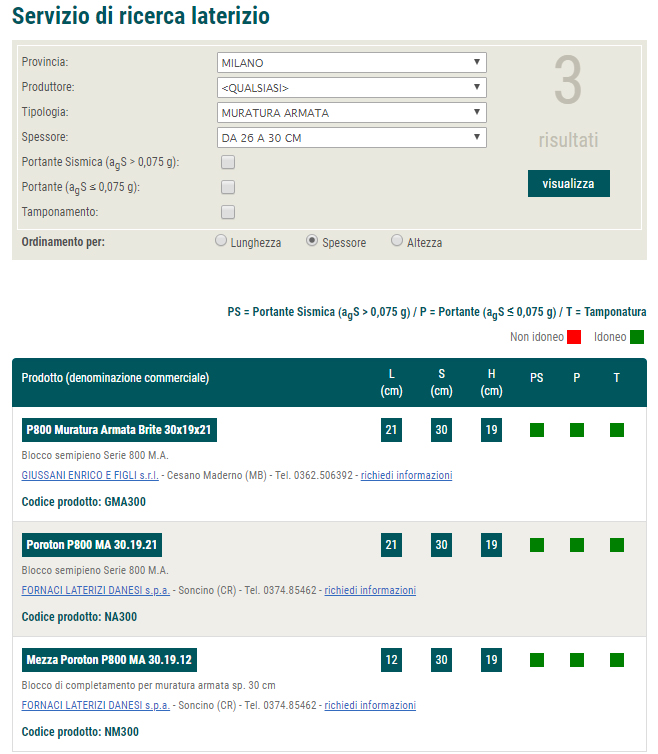Click thickness value 30 of Poroton P800 MA 30.19.21
Viewport: 658px width, 754px height.
tap(442, 545)
